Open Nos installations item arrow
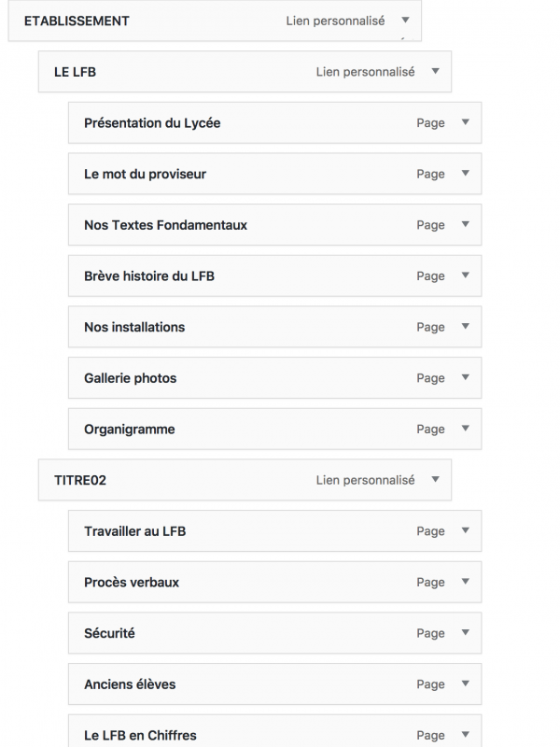Viewport: 560px width, 747px height. coord(465,327)
